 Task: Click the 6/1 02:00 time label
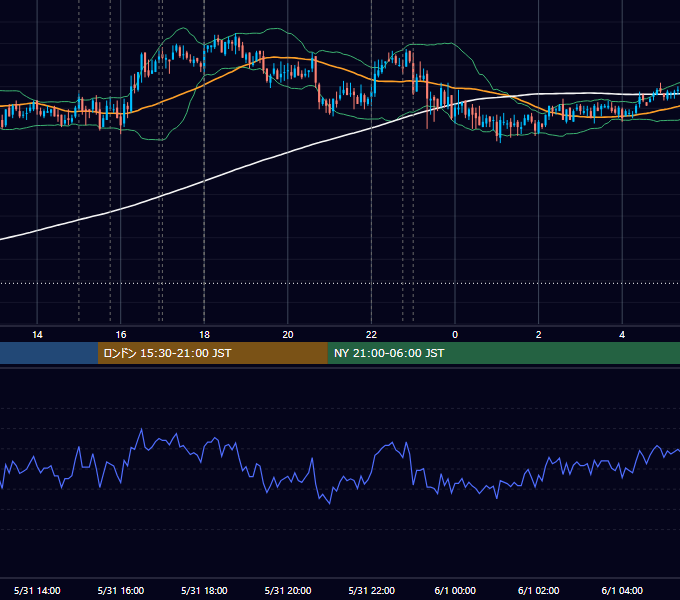539,590
